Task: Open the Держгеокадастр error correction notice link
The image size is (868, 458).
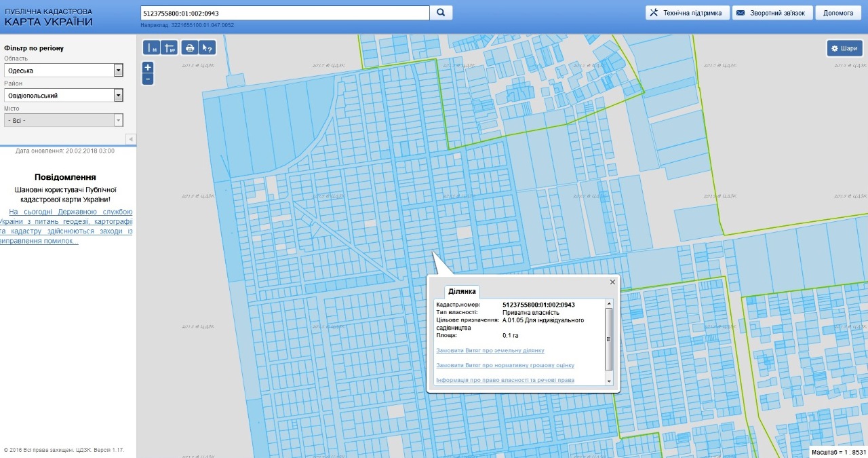Action: [x=66, y=227]
